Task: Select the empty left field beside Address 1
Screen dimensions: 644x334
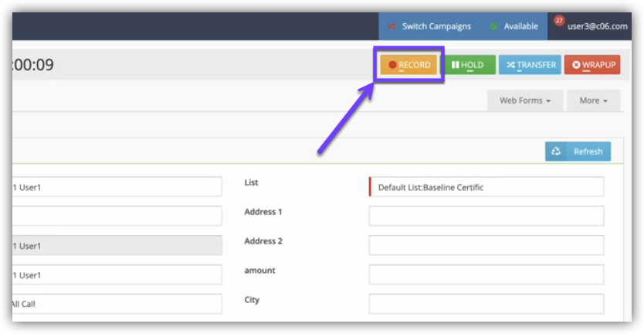Action: (116, 216)
